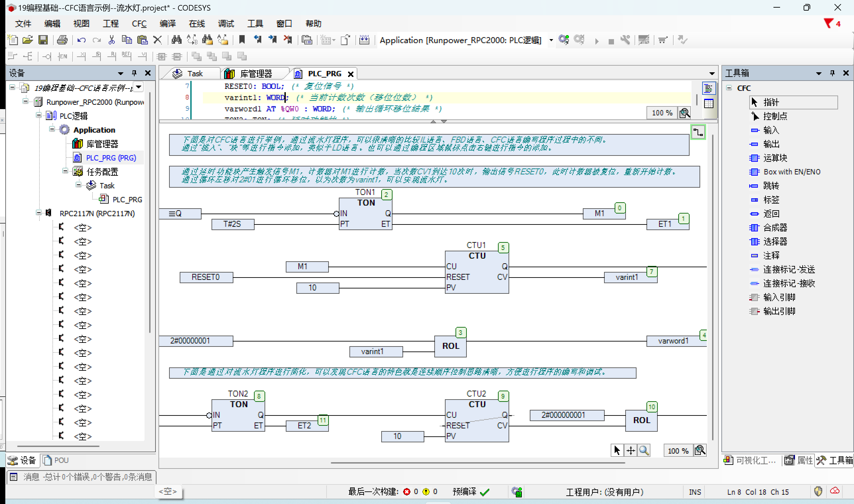Open the 属性 properties tab

pyautogui.click(x=799, y=460)
